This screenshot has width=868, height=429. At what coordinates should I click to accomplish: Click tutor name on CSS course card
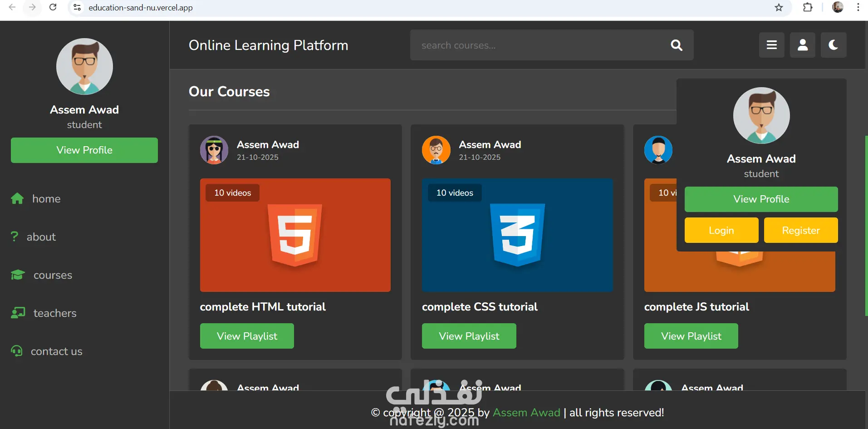pyautogui.click(x=490, y=144)
